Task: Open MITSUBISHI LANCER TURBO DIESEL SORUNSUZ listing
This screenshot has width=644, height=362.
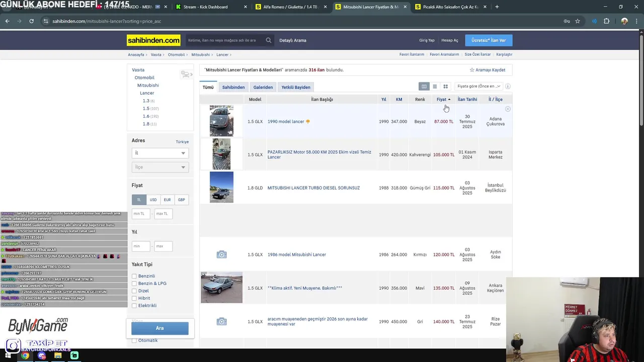Action: coord(313,188)
